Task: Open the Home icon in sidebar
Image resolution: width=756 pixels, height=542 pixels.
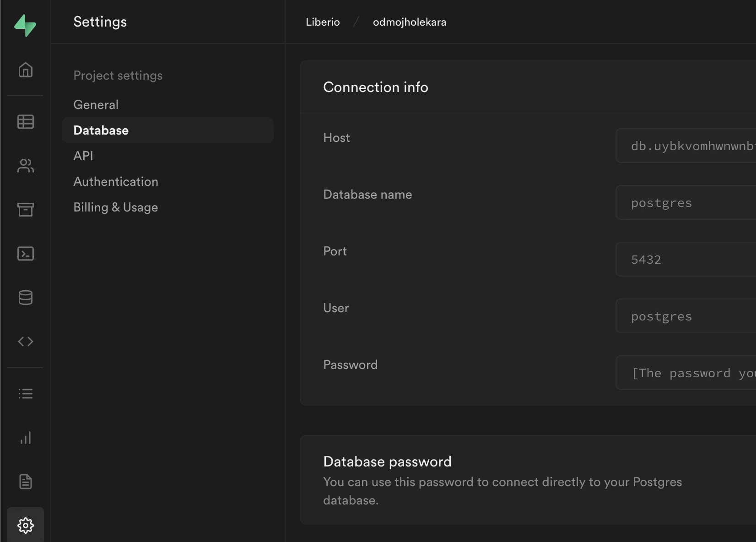Action: (x=26, y=70)
